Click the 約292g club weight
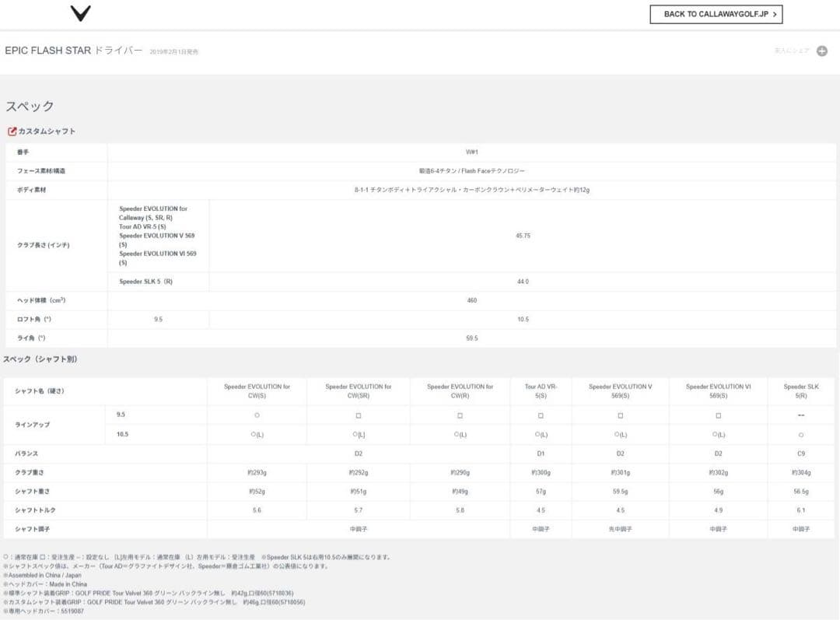This screenshot has height=620, width=840. [359, 473]
